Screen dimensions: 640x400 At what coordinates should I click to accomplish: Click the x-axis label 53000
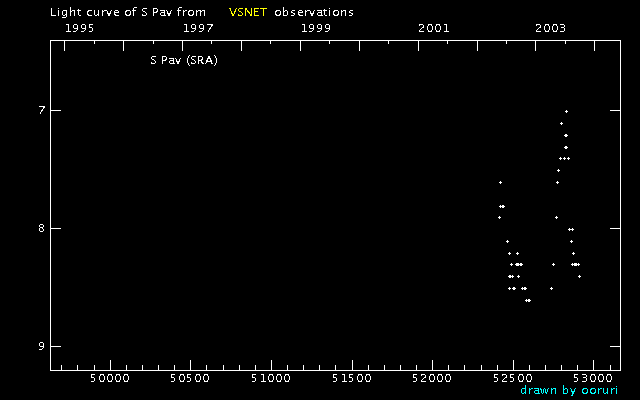pyautogui.click(x=593, y=378)
